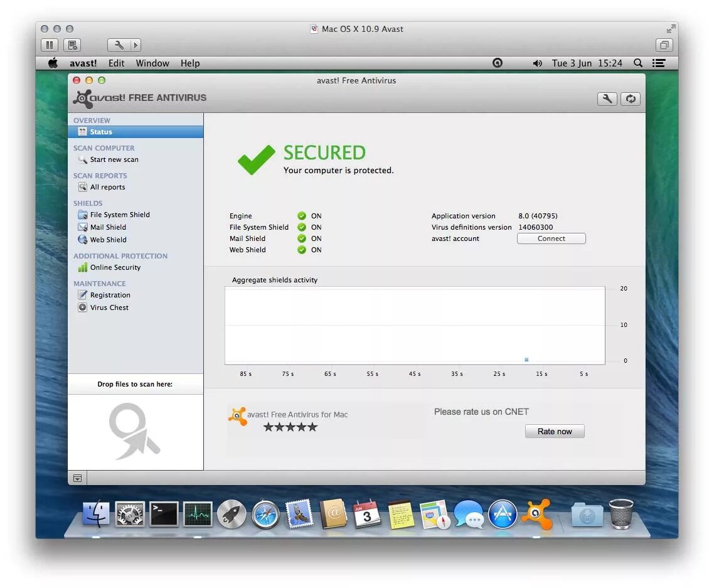Open Maps from the Dock
The height and width of the screenshot is (588, 714).
point(435,515)
